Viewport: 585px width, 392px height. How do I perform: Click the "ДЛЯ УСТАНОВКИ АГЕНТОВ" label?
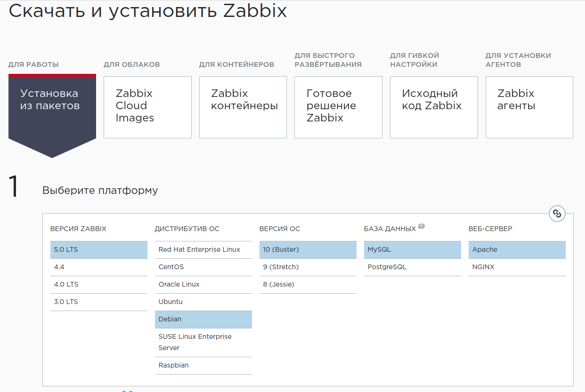518,60
